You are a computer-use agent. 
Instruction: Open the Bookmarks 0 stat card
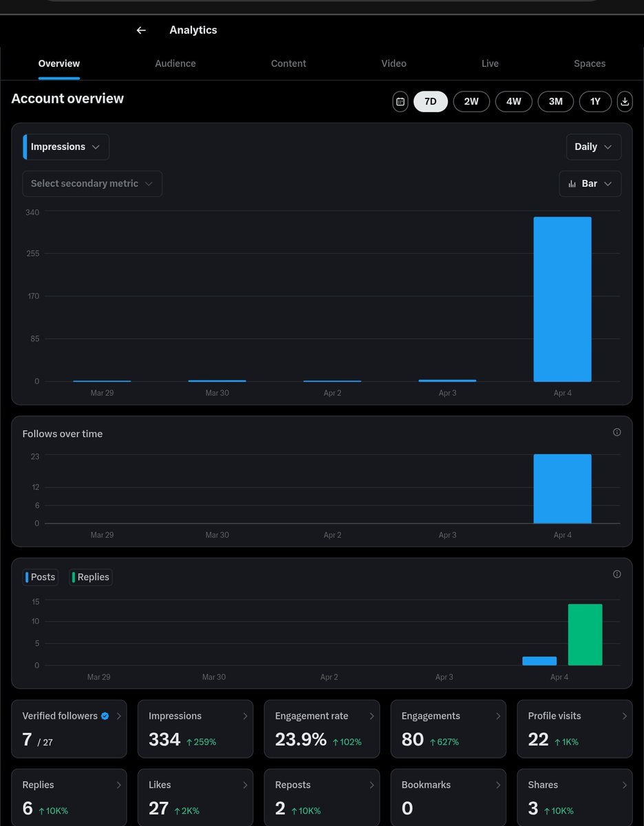pyautogui.click(x=449, y=798)
